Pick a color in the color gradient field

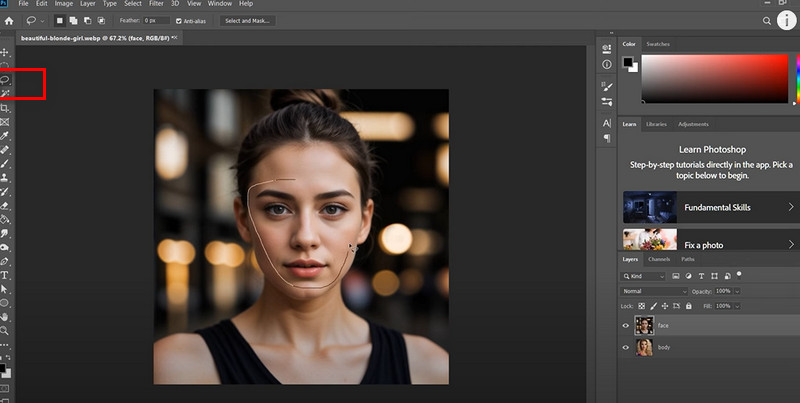coord(715,79)
